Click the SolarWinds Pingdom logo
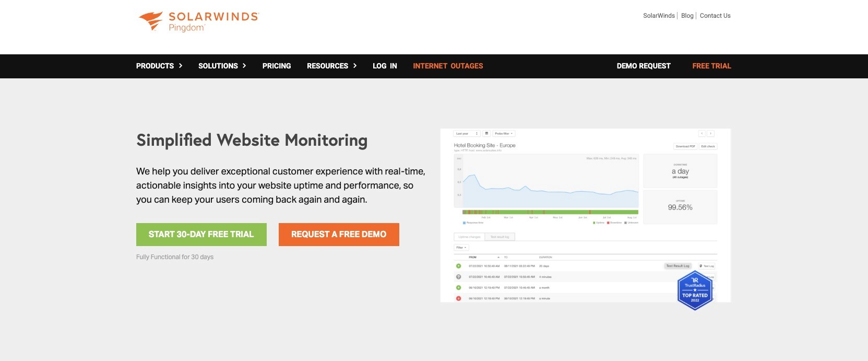This screenshot has width=868, height=361. coord(199,22)
